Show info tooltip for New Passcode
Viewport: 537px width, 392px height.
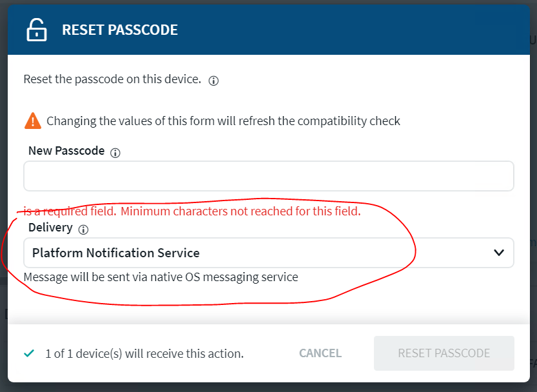click(115, 153)
